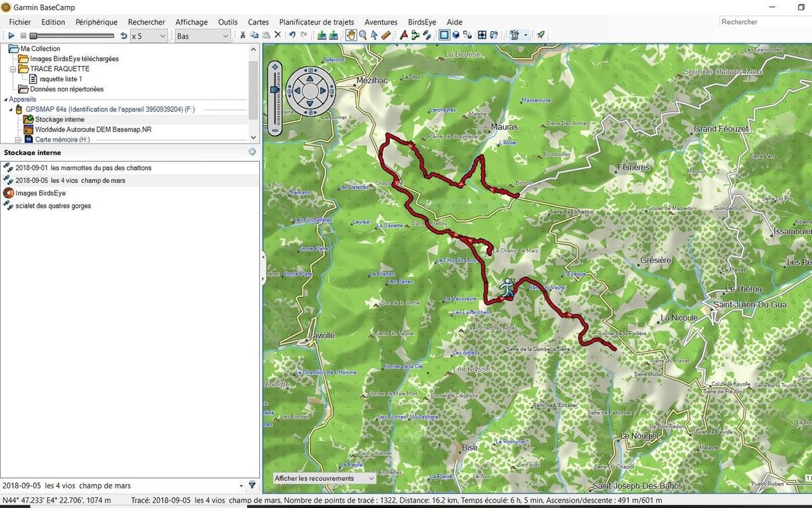Click the loop playback icon
The width and height of the screenshot is (812, 508).
(123, 35)
